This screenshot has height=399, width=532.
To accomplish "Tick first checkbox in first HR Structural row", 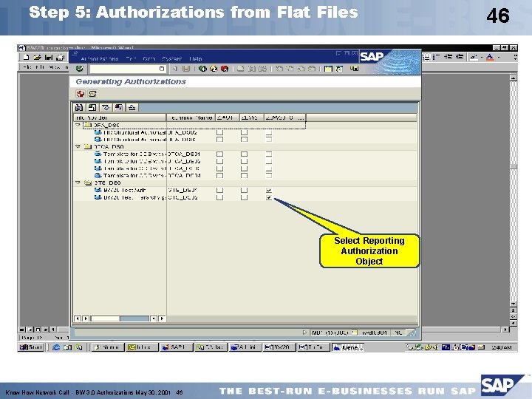I will [x=220, y=132].
